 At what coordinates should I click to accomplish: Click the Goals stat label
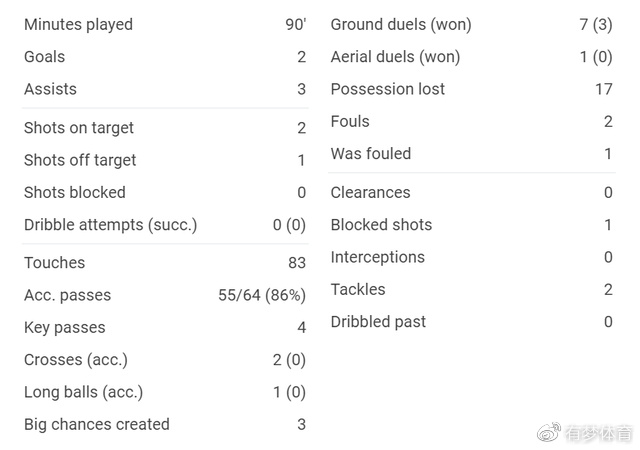(x=44, y=57)
